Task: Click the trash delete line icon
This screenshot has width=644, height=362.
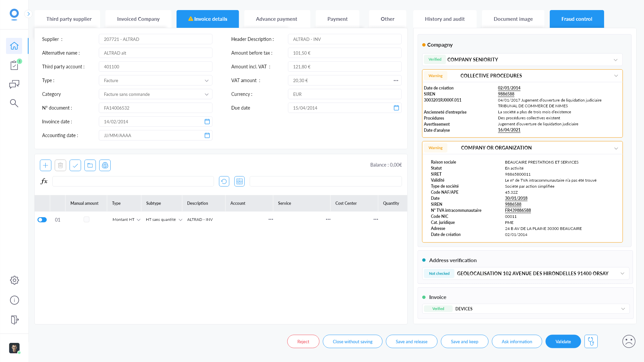Action: (60, 165)
